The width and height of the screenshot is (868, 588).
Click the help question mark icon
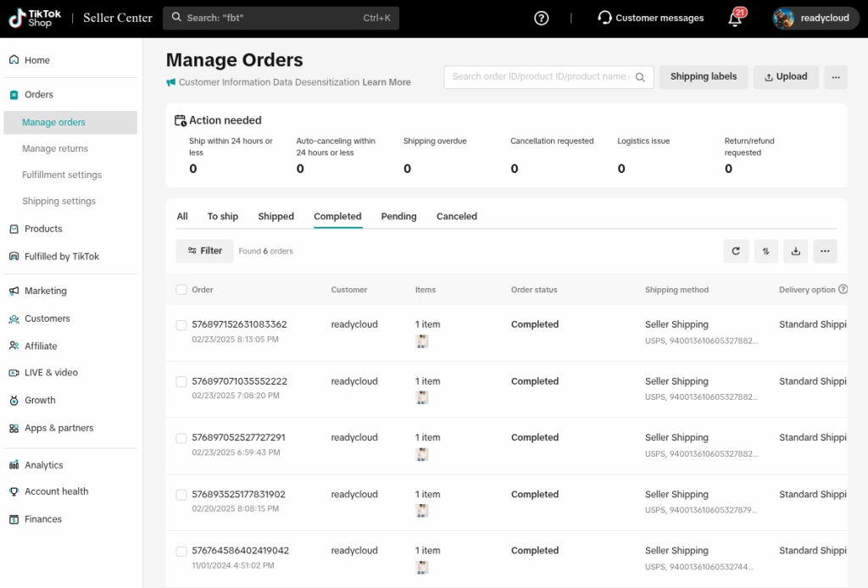542,18
